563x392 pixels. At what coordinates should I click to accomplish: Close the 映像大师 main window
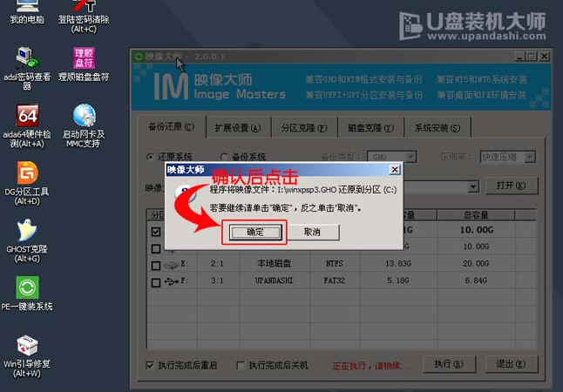pos(545,57)
